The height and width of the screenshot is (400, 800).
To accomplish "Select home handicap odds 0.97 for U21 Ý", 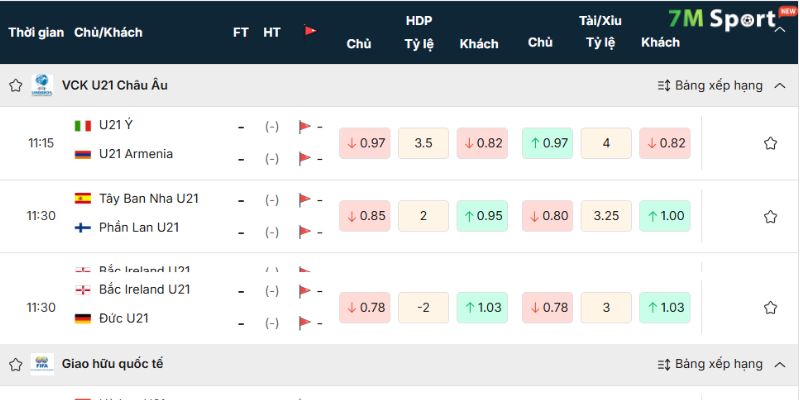I will click(x=365, y=143).
